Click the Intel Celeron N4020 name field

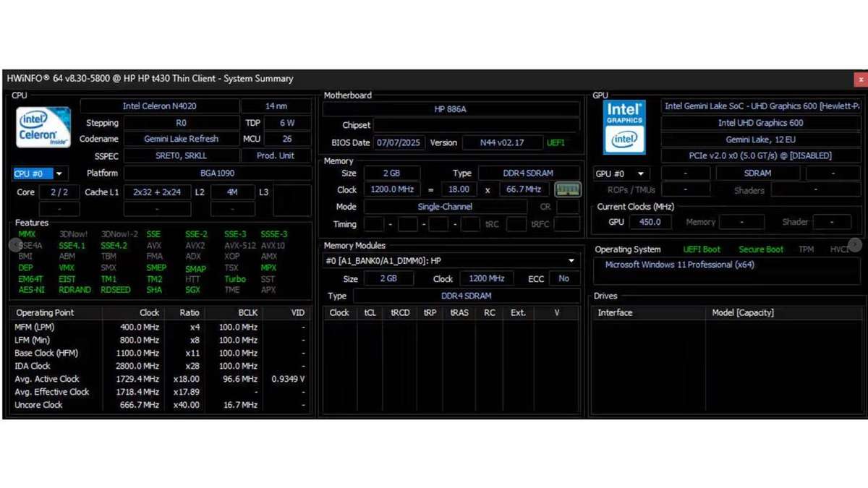tap(159, 106)
